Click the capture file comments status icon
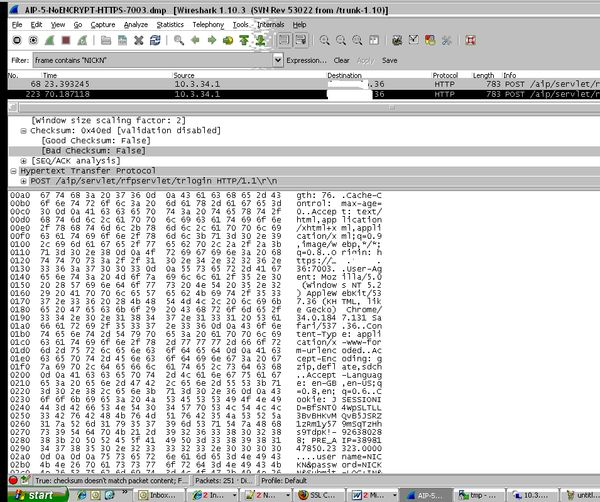Screen dimensions: 600x502 pyautogui.click(x=25, y=480)
